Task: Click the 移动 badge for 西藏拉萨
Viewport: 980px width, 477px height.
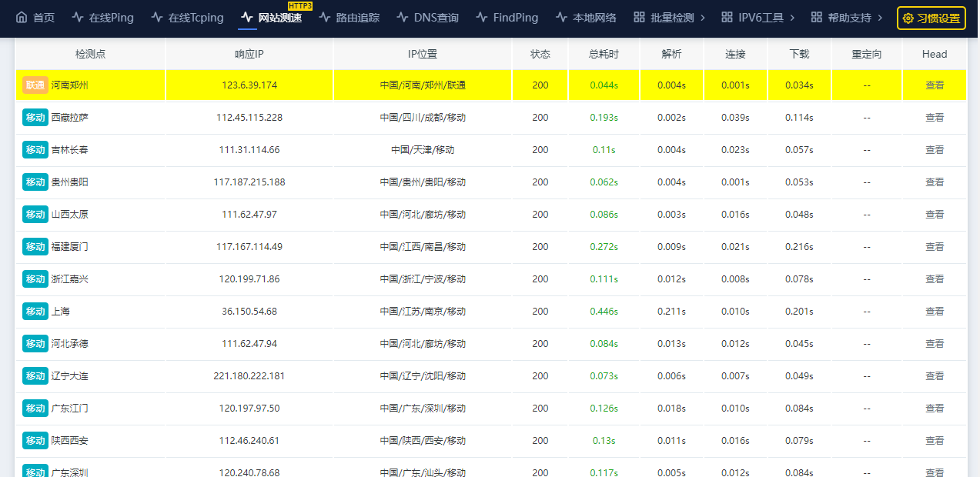Action: click(x=35, y=118)
